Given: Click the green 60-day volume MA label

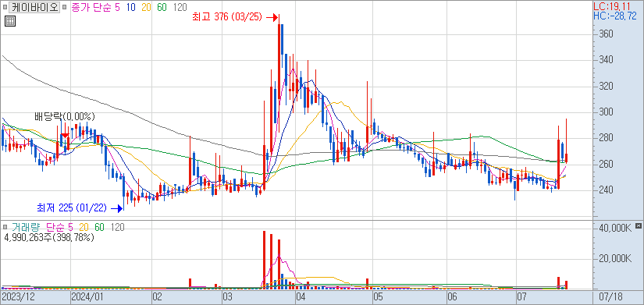Looking at the screenshot, I should point(99,227).
